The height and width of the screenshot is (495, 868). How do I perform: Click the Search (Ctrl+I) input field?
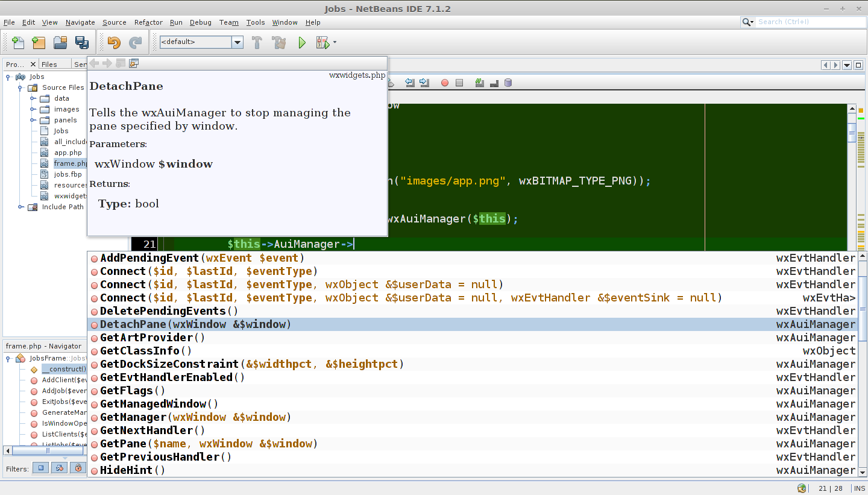(x=811, y=22)
